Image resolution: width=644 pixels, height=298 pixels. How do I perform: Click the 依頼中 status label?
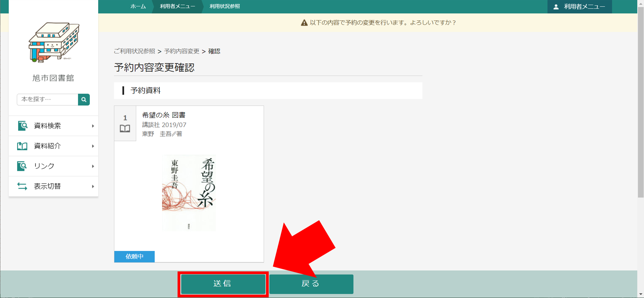click(135, 256)
